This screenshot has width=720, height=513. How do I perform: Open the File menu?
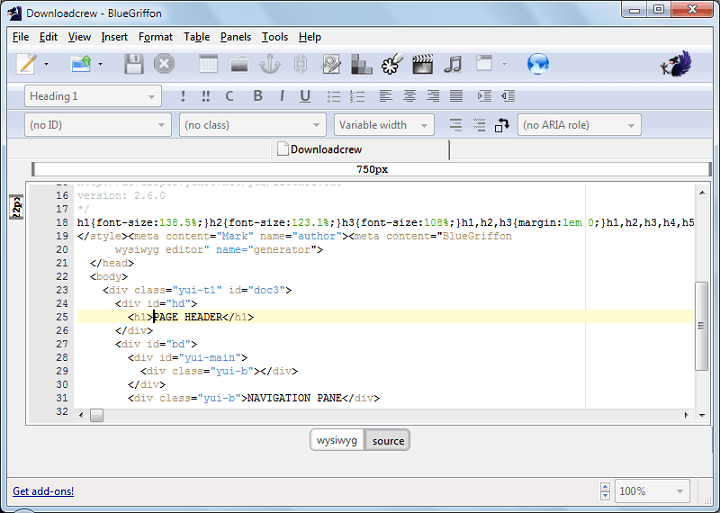click(x=21, y=37)
